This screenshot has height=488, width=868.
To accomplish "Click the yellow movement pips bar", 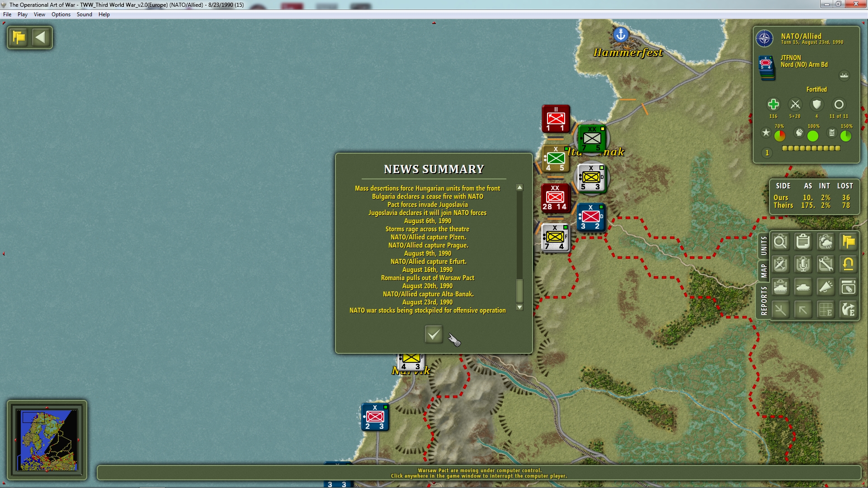I will click(811, 148).
